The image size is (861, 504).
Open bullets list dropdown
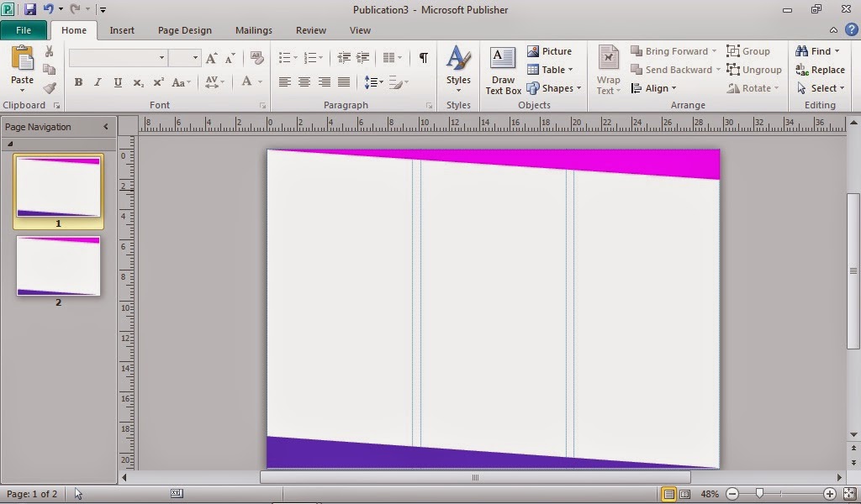(x=295, y=58)
